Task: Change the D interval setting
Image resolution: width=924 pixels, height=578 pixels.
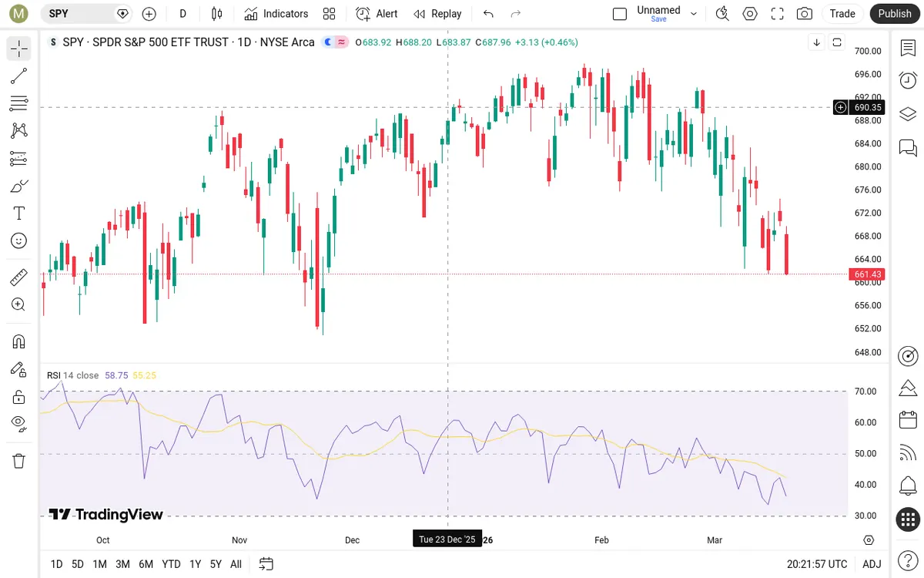Action: [182, 13]
